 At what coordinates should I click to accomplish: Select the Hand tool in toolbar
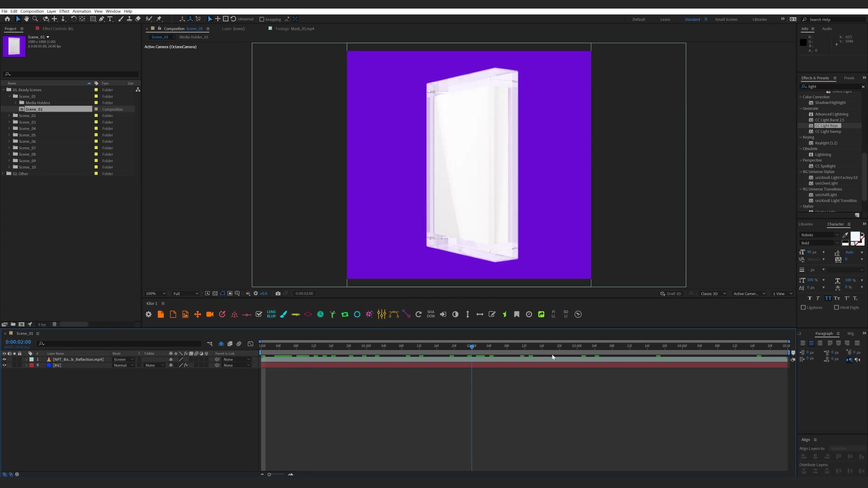tap(26, 19)
